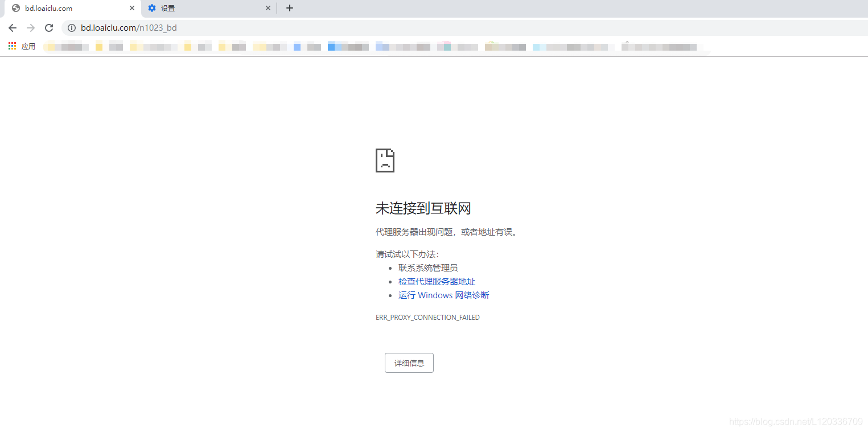The image size is (868, 432).
Task: Click the back navigation arrow
Action: 13,27
